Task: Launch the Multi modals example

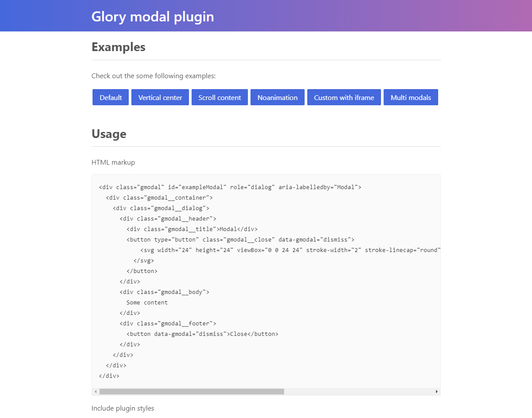Action: pos(411,97)
